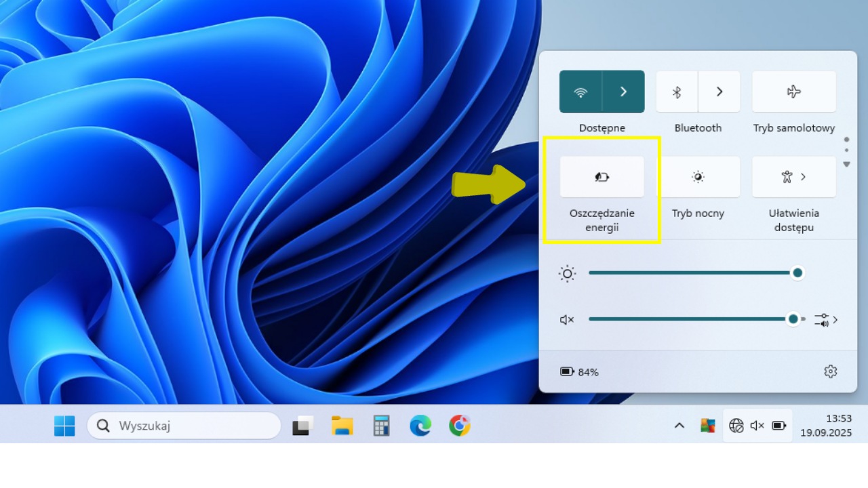Open Ułatwienia dostępu accessibility options
This screenshot has width=868, height=488.
tap(793, 178)
